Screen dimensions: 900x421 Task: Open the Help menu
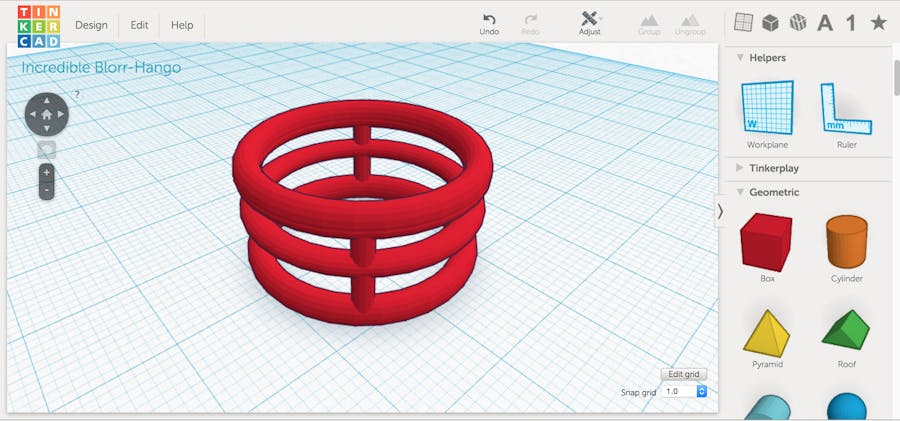[182, 25]
